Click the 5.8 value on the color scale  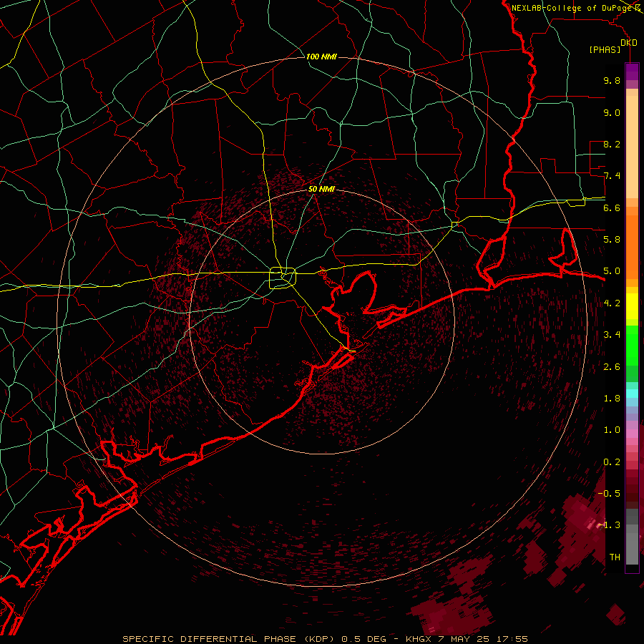point(612,240)
